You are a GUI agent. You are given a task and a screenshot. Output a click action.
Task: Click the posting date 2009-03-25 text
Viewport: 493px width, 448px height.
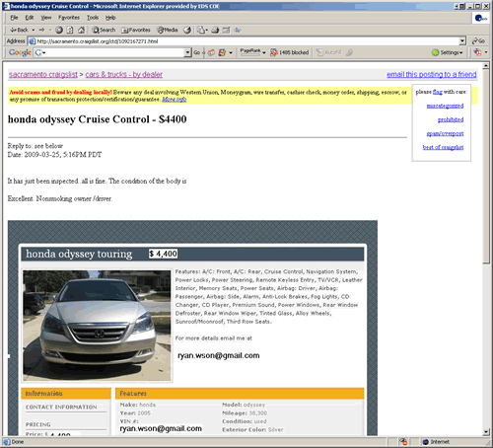pyautogui.click(x=54, y=155)
